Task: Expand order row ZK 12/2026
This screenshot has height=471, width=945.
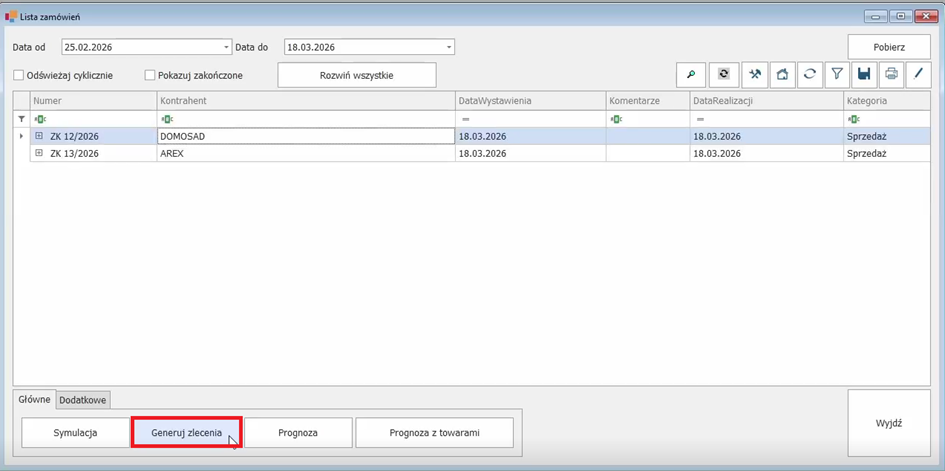Action: coord(39,136)
